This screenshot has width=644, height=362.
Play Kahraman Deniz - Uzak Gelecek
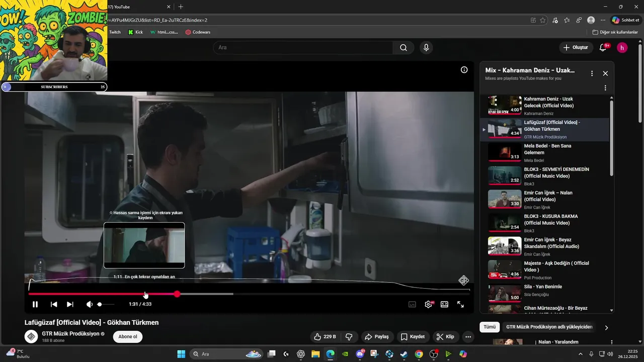coord(545,106)
